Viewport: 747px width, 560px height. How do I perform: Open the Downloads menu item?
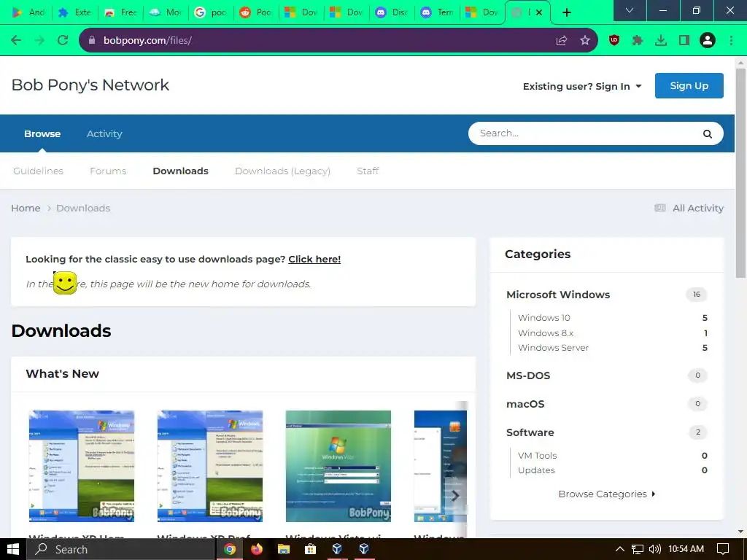pyautogui.click(x=181, y=171)
